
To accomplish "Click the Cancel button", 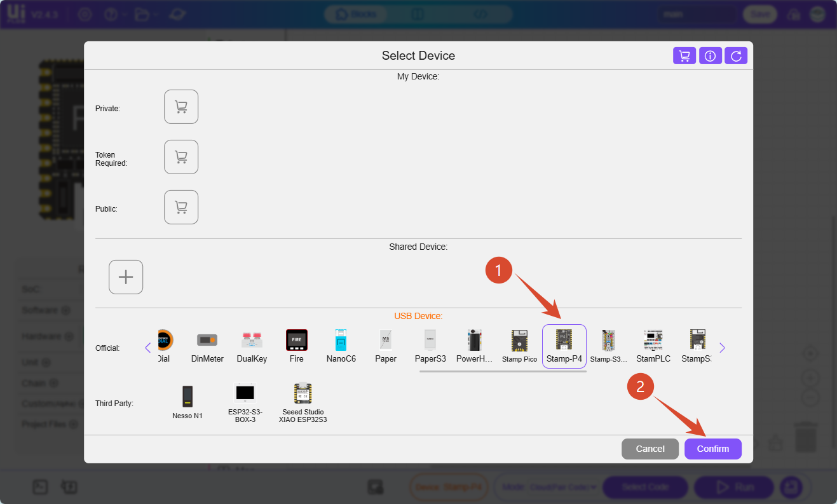I will (x=650, y=449).
